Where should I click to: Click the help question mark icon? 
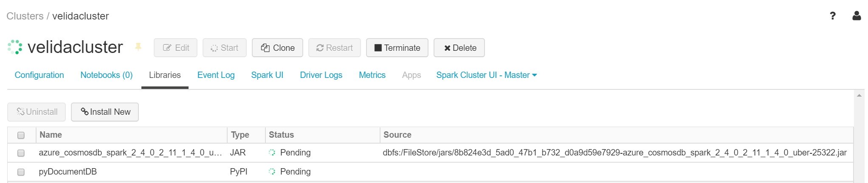pyautogui.click(x=832, y=16)
